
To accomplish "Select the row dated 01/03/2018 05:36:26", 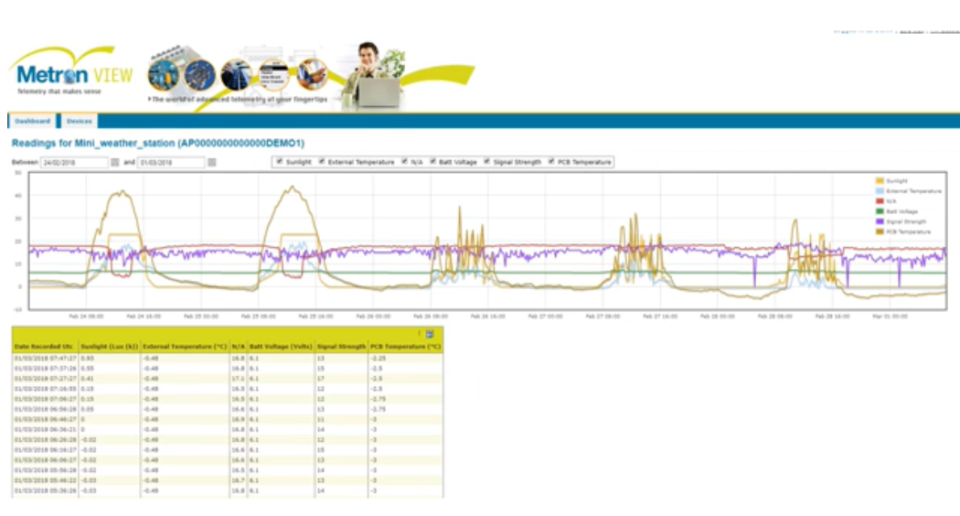I will click(x=227, y=490).
